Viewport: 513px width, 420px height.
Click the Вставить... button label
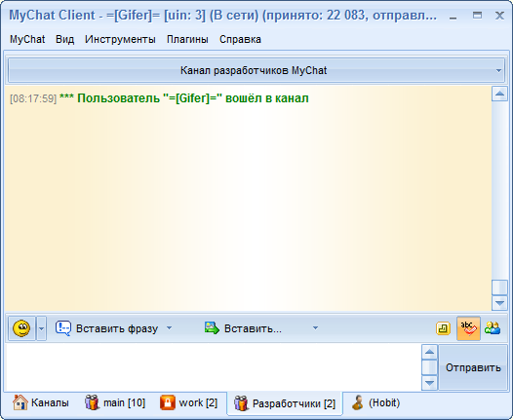[x=253, y=328]
